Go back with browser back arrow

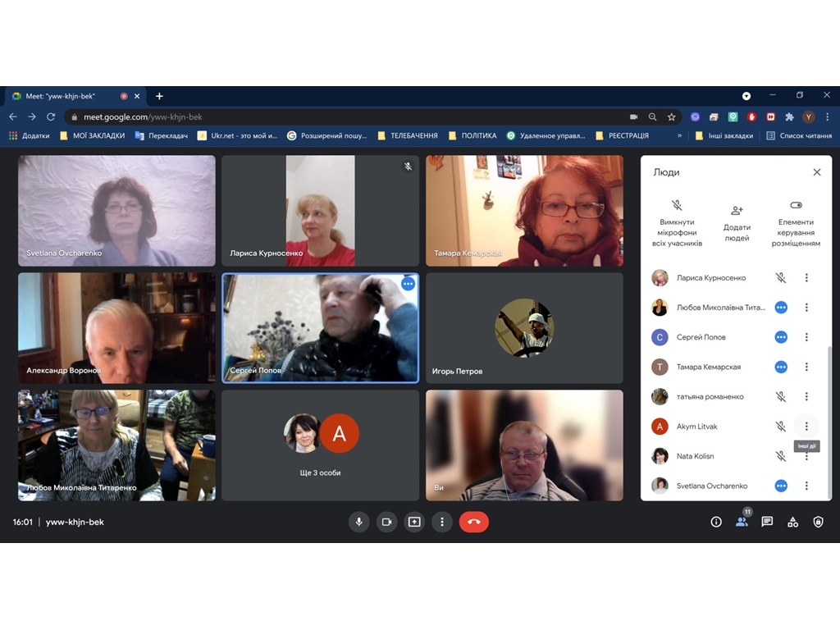(13, 116)
